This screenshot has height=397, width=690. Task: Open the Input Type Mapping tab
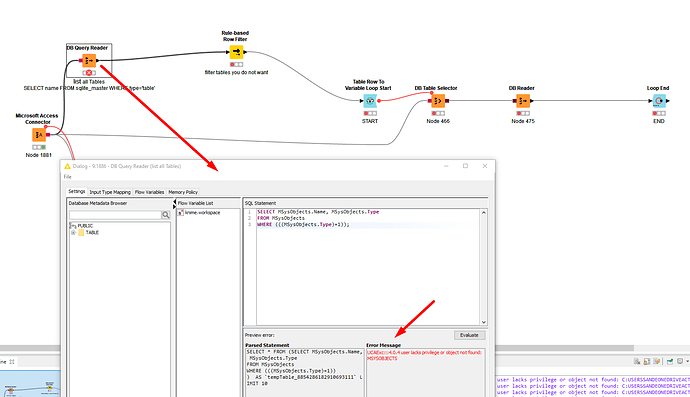(x=110, y=192)
